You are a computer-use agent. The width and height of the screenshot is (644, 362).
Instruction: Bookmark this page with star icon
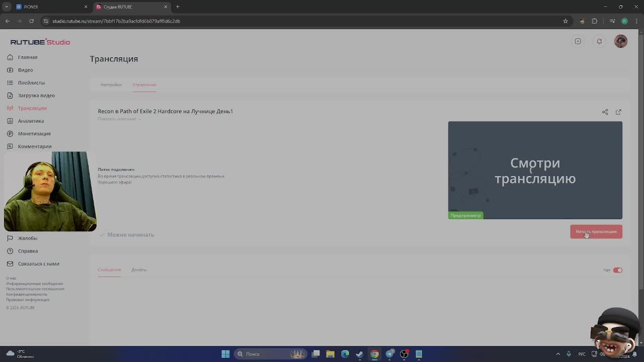tap(566, 21)
